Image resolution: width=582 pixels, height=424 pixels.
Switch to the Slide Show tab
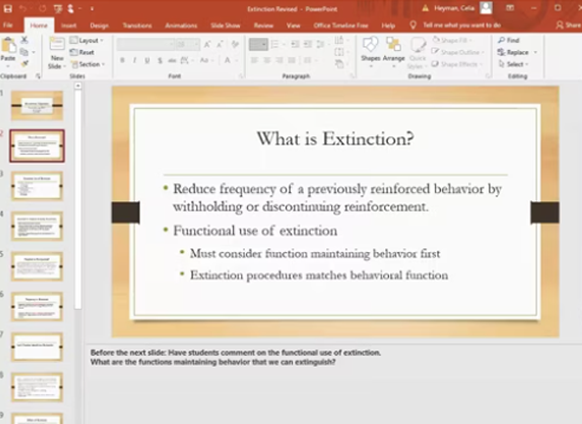pyautogui.click(x=225, y=26)
